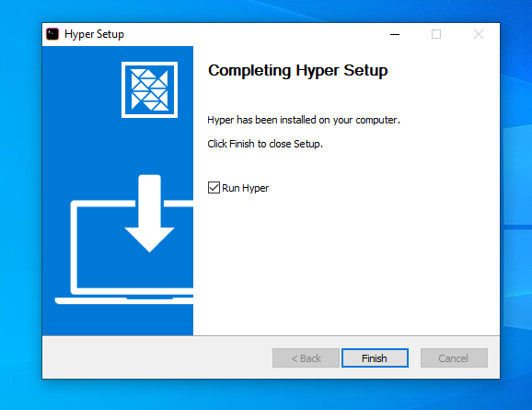Screen dimensions: 532x410
Task: Minimize the Hyper Setup window
Action: coord(395,34)
